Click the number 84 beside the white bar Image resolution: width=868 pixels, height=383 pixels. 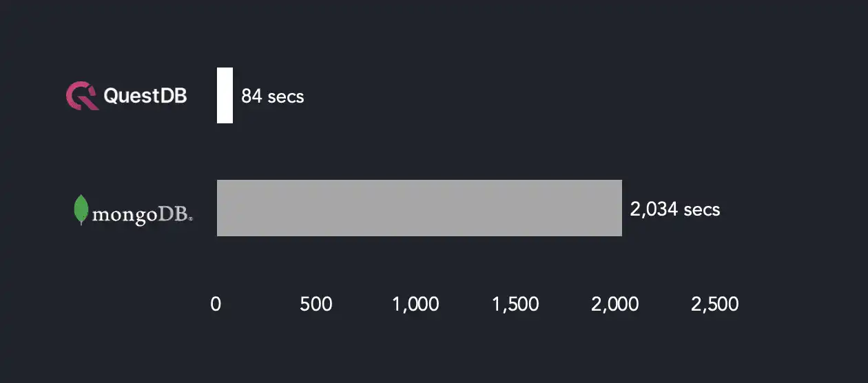coord(251,96)
